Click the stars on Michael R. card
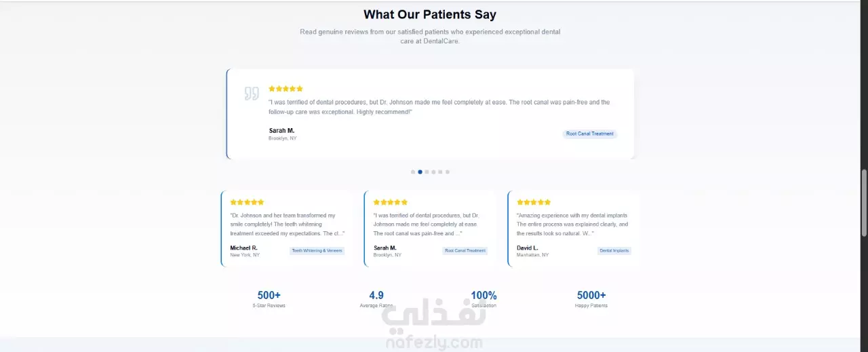868x352 pixels. coord(247,202)
